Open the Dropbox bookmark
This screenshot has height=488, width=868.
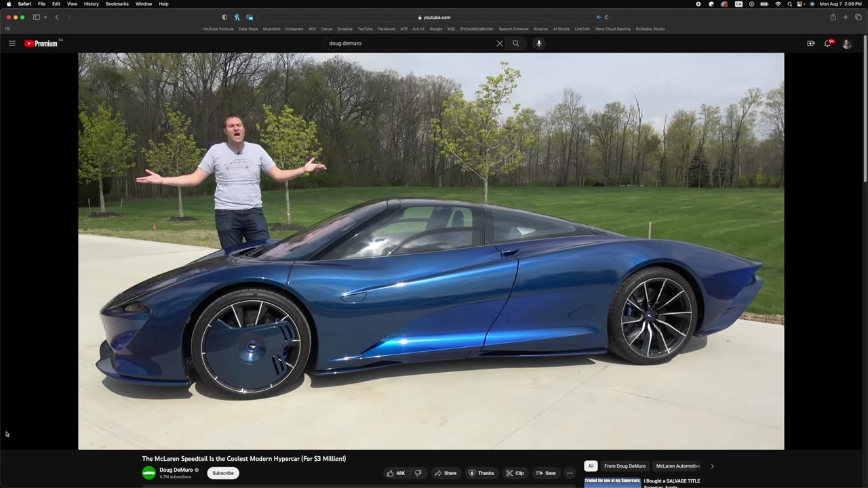point(345,29)
